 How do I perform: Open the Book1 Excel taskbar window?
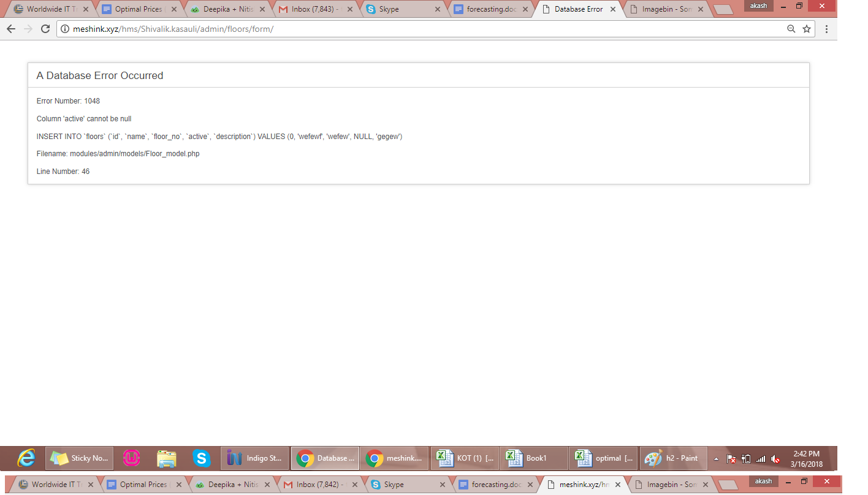click(x=534, y=458)
